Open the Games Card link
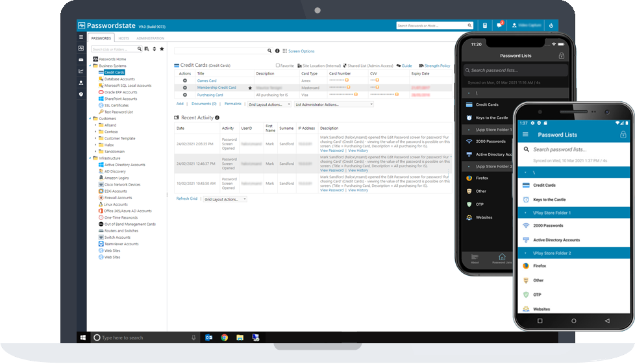Screen dimensions: 635x364 206,80
